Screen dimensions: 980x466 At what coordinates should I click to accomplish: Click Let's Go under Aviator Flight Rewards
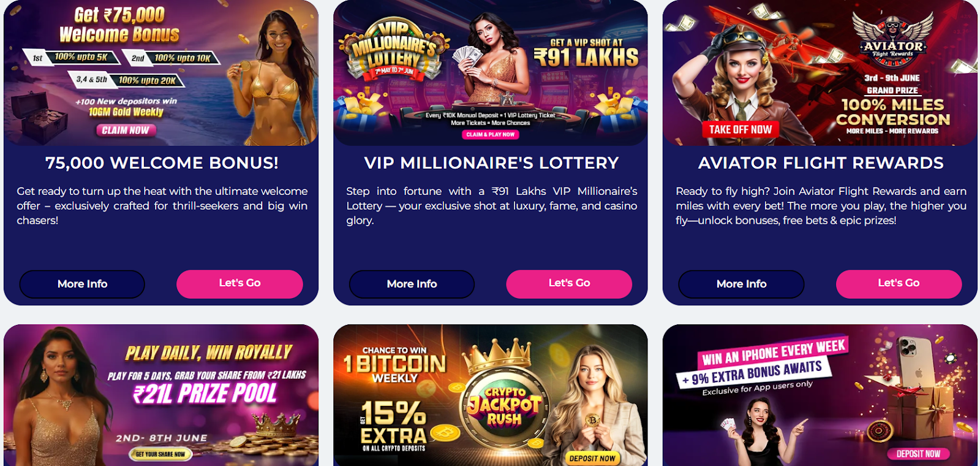click(899, 283)
